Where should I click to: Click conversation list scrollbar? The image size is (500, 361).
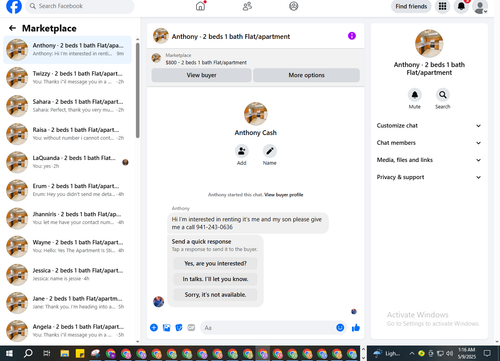[x=138, y=90]
